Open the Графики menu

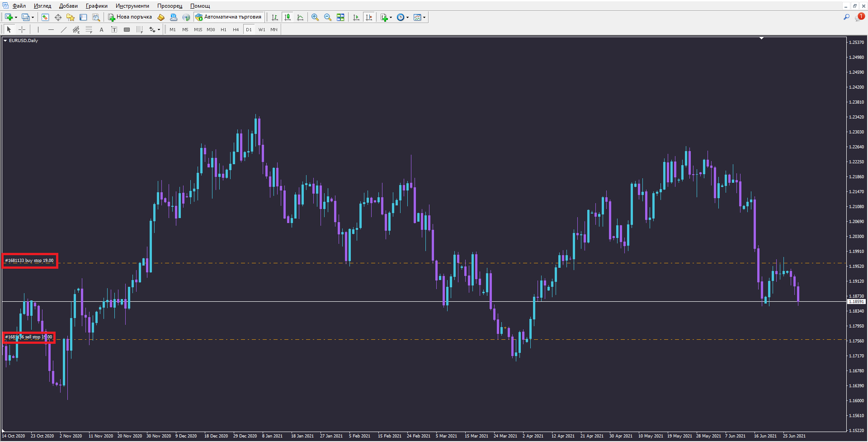[97, 6]
